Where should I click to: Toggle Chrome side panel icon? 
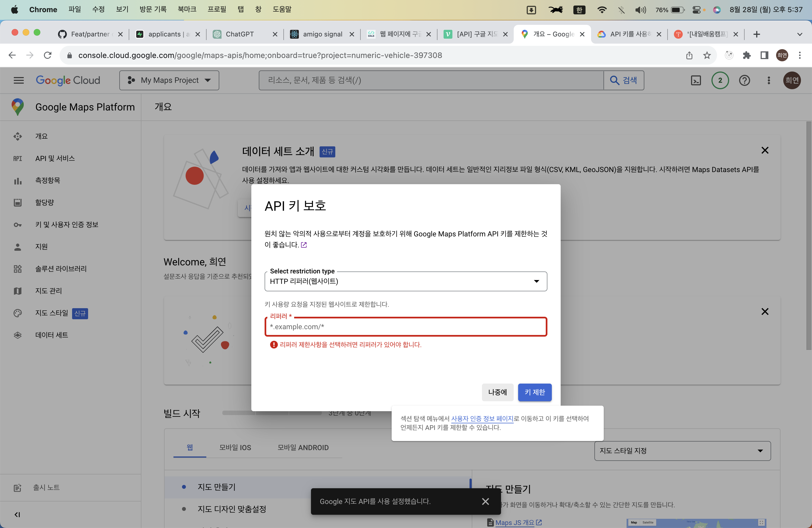pyautogui.click(x=764, y=55)
